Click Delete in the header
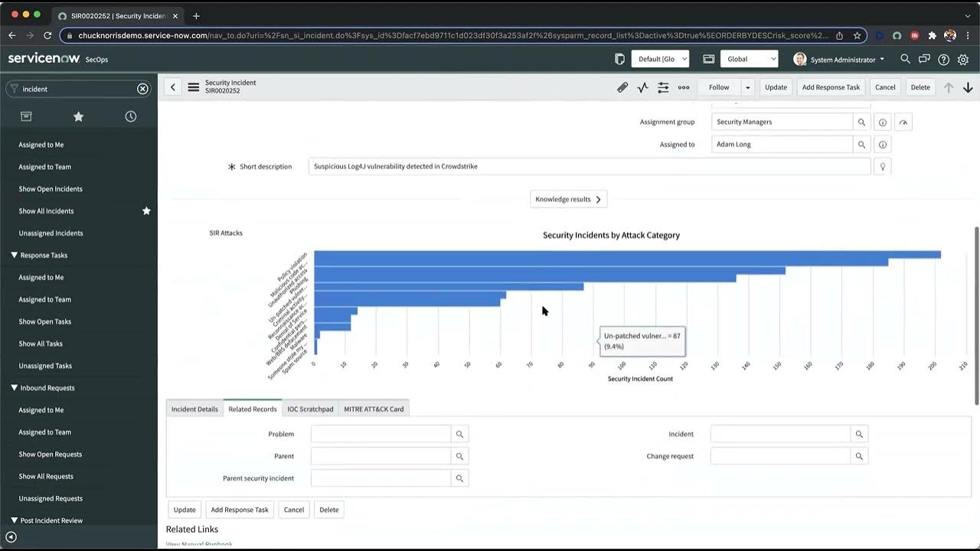Screen dimensions: 980x551 tap(920, 87)
